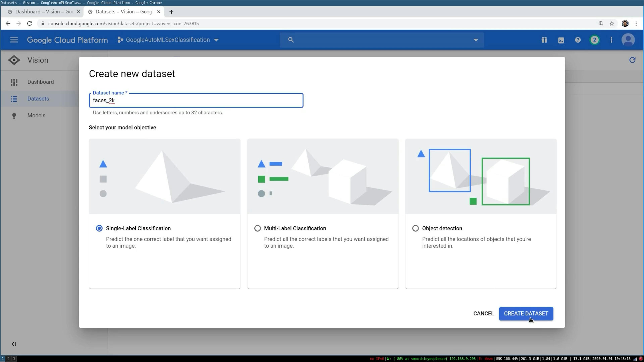The height and width of the screenshot is (362, 644).
Task: Open the help question mark icon
Action: [x=578, y=40]
